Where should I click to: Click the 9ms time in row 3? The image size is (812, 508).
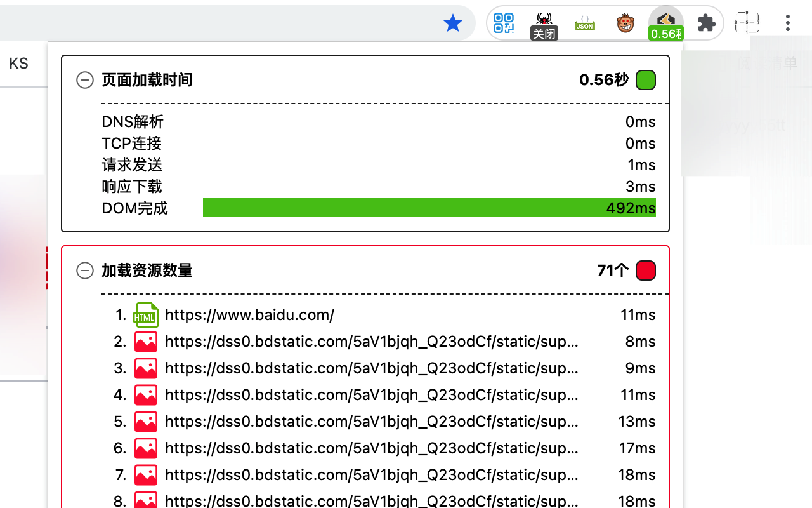tap(641, 368)
